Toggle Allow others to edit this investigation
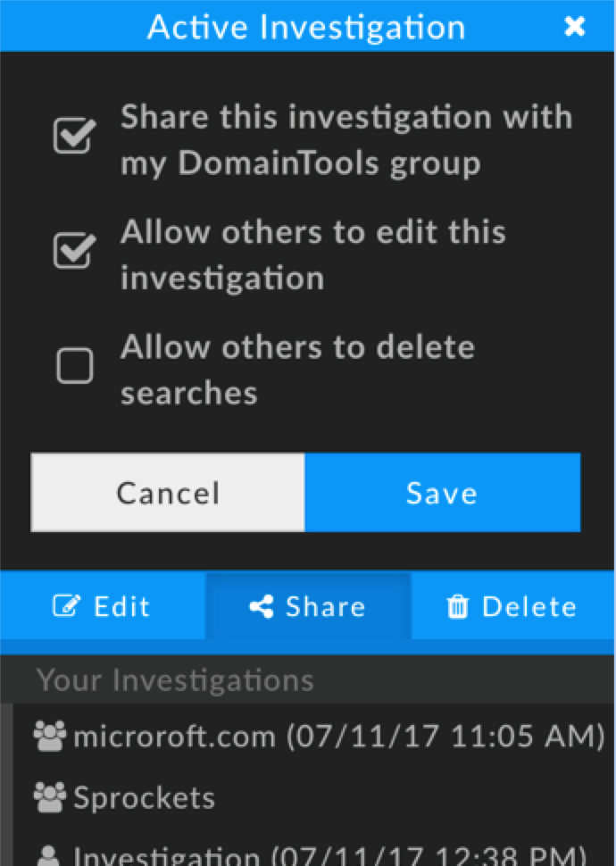616x866 pixels. pos(75,251)
